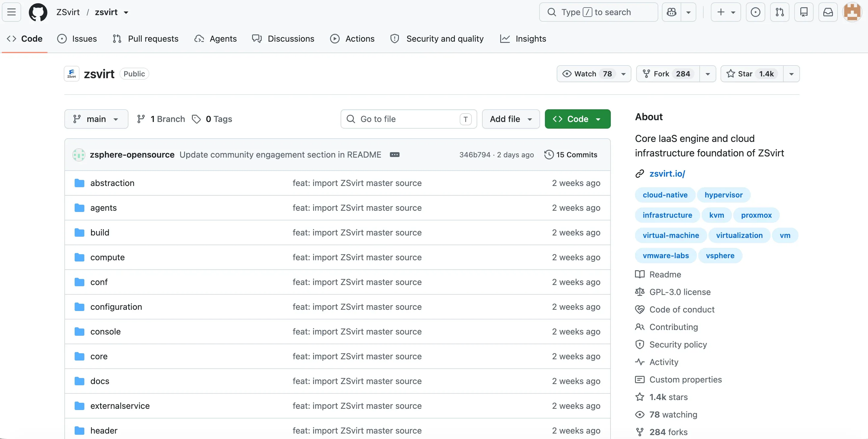Viewport: 868px width, 439px height.
Task: Click the GPL-3.0 license scale icon
Action: pos(640,292)
